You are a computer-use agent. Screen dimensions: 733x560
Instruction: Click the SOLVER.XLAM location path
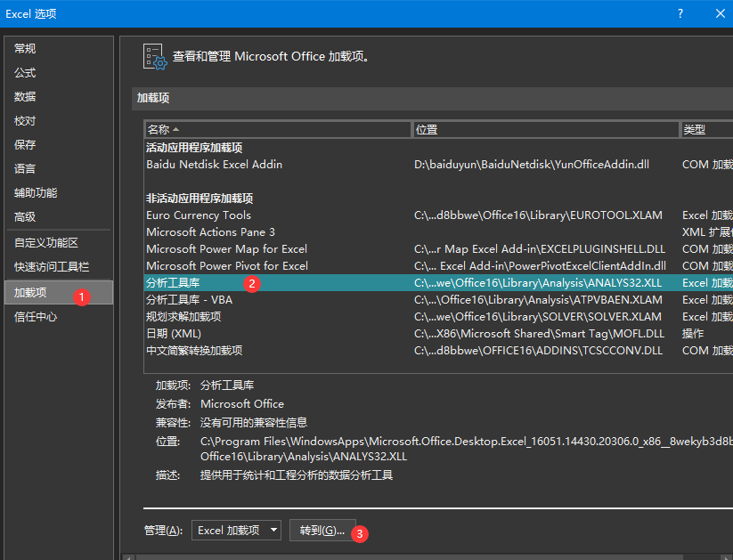point(538,317)
